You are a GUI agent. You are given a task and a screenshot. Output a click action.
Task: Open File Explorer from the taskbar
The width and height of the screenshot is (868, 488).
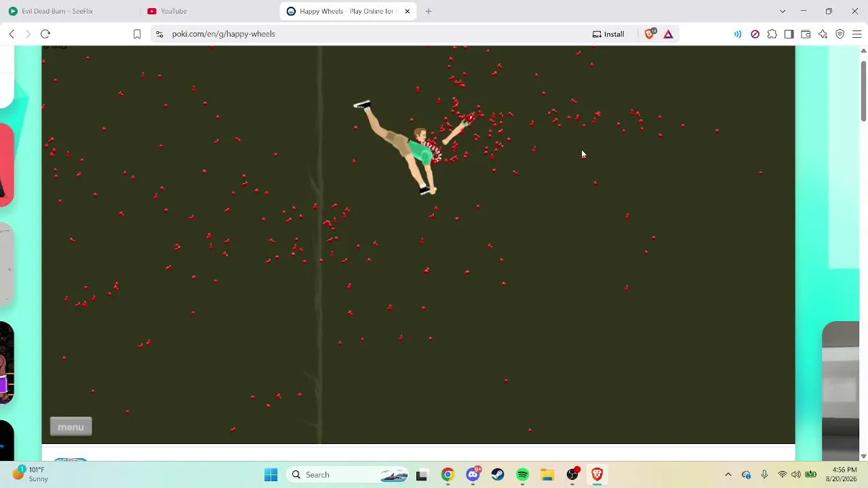pyautogui.click(x=547, y=474)
